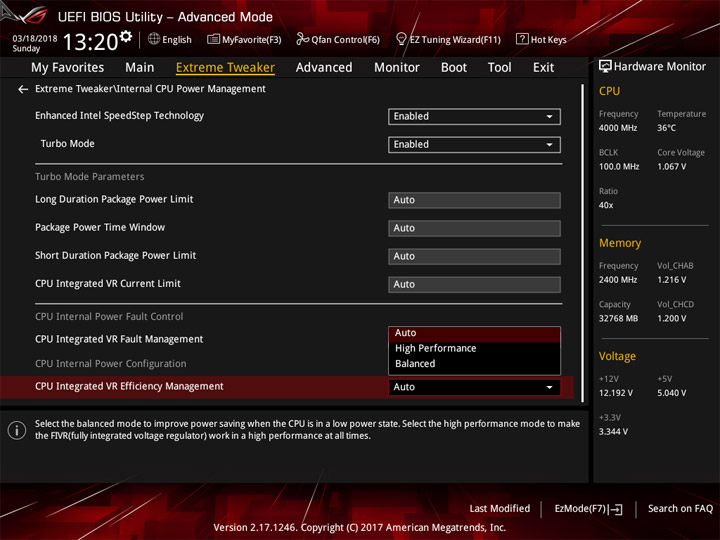The image size is (720, 540).
Task: Click the 03/18/2018 date
Action: (35, 39)
